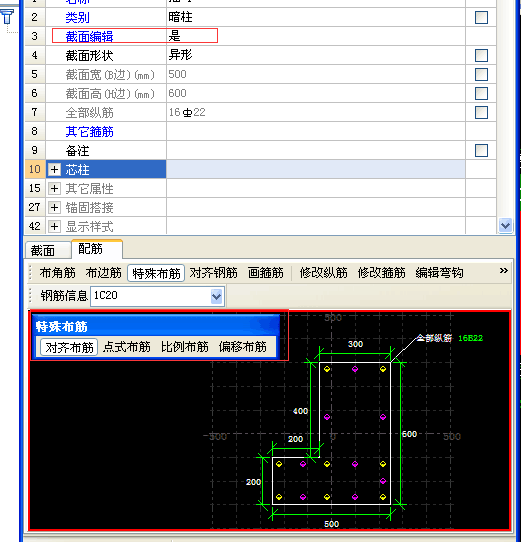Expand the 显示样式 property group
521x542 pixels.
coord(54,226)
